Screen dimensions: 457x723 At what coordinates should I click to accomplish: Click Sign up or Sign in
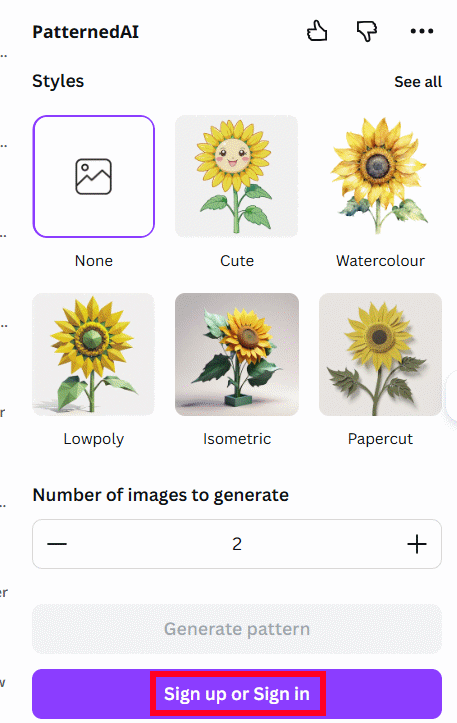point(237,693)
